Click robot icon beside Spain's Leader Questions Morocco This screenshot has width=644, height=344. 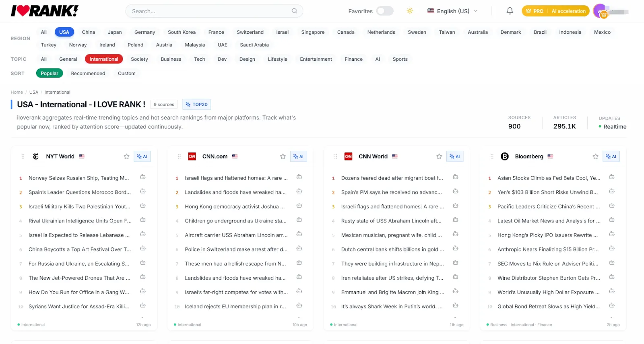143,192
